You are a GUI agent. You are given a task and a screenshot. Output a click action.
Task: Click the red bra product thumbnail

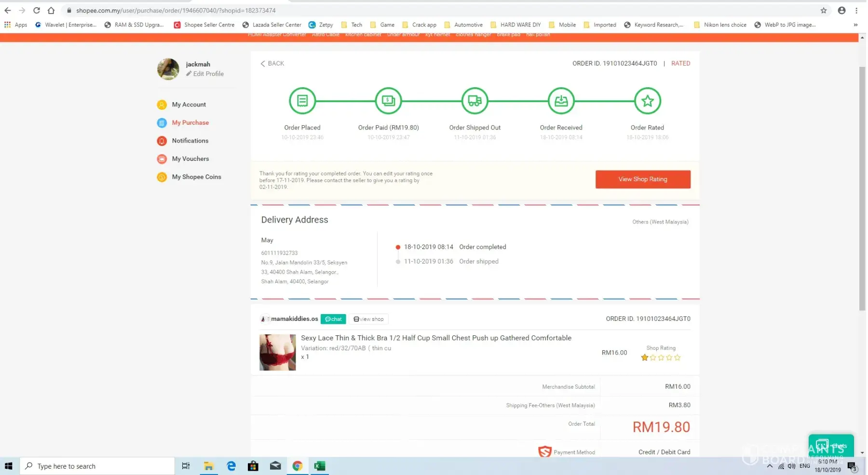pos(278,352)
